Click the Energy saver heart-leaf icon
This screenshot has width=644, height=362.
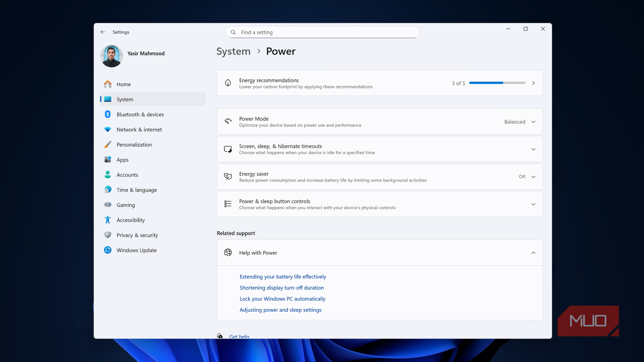coord(228,177)
